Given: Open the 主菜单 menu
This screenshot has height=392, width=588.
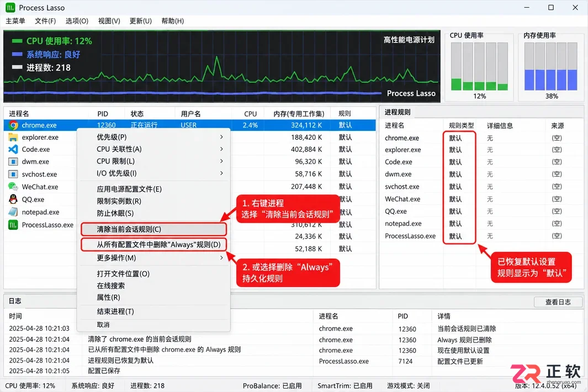Looking at the screenshot, I should click(15, 21).
